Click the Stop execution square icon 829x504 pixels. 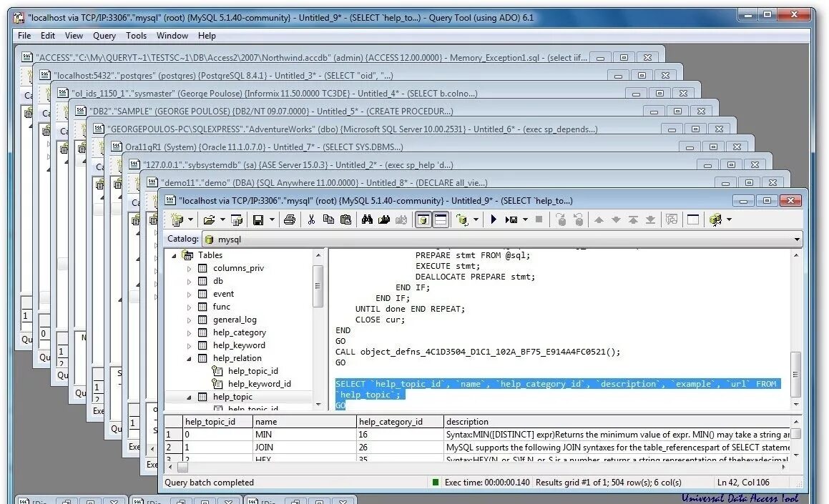click(539, 219)
